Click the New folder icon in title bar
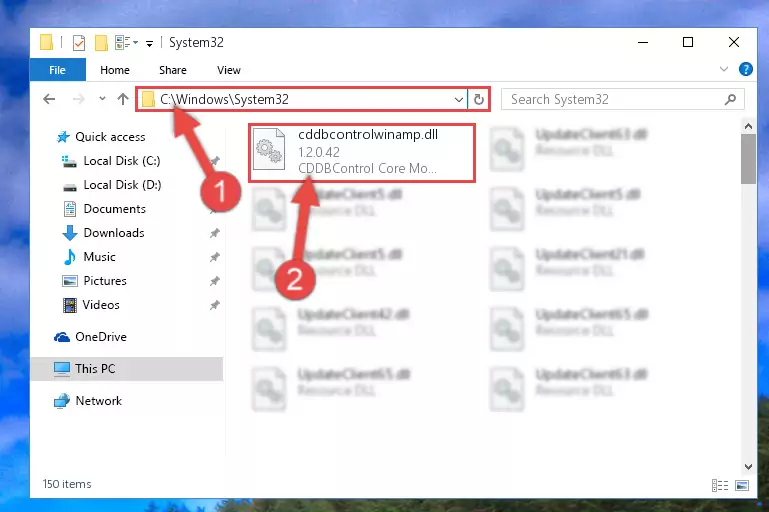This screenshot has height=512, width=769. (101, 43)
